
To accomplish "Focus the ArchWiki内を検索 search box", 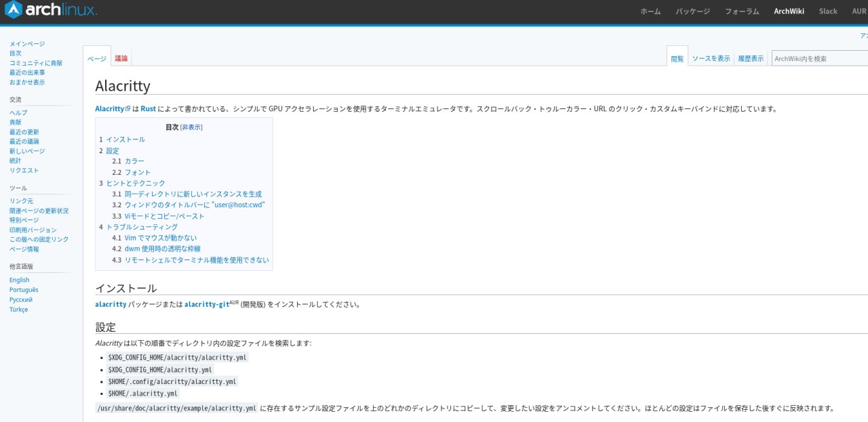I will tap(820, 58).
